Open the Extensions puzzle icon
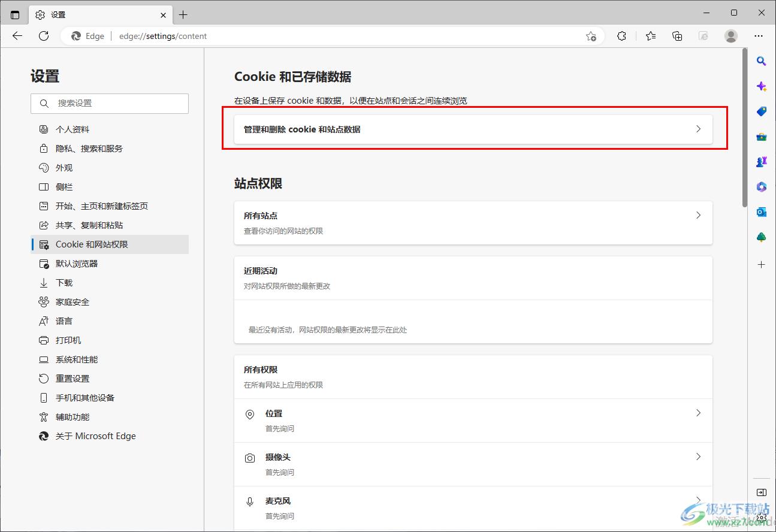This screenshot has height=532, width=776. 621,36
